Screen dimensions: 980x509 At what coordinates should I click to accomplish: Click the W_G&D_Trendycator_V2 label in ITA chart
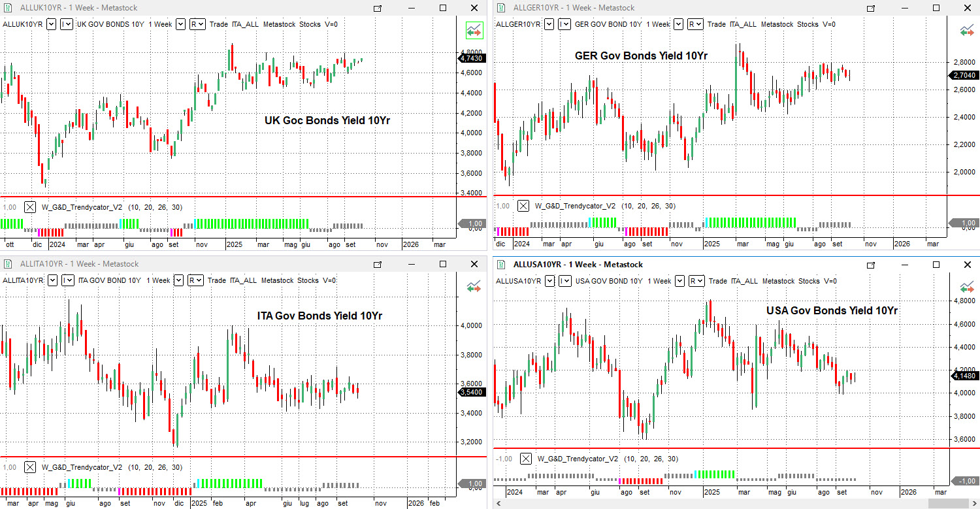click(x=82, y=467)
